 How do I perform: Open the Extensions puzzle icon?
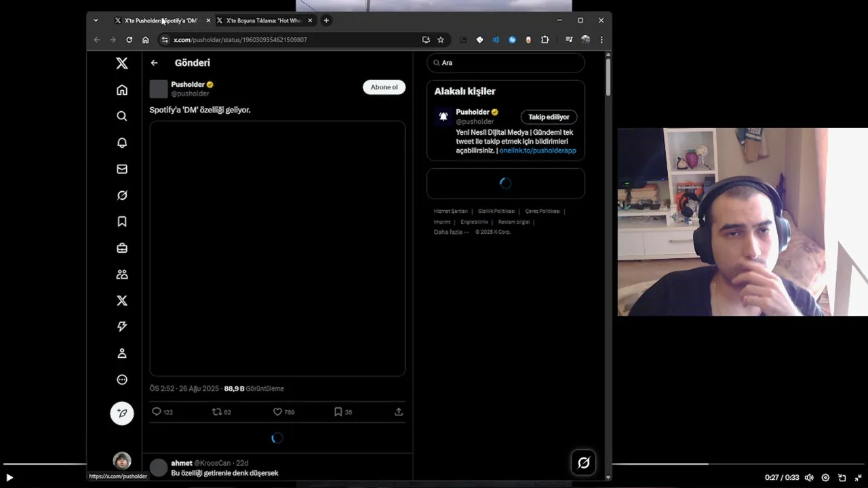click(x=545, y=40)
